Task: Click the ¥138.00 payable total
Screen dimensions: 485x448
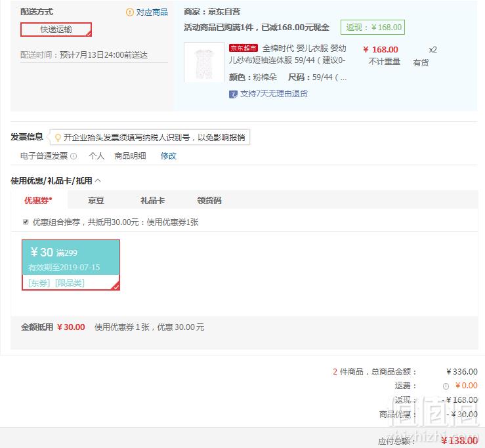Action: (459, 441)
